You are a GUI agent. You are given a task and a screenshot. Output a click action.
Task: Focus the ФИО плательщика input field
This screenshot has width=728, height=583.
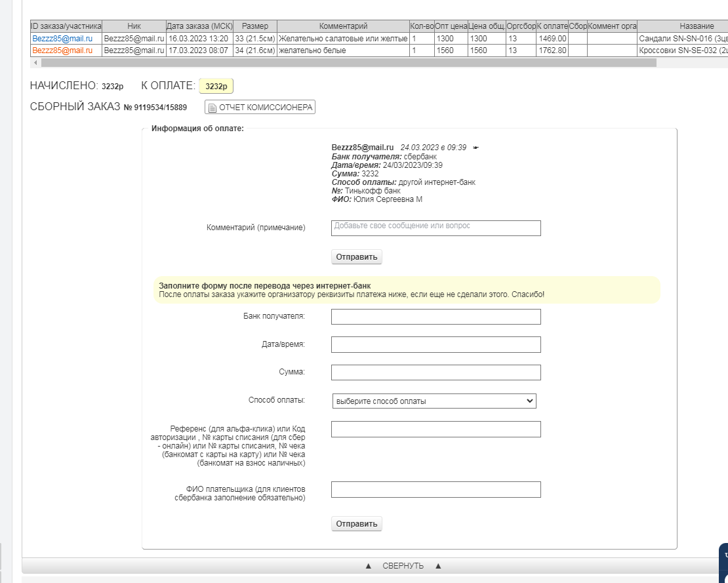click(436, 490)
